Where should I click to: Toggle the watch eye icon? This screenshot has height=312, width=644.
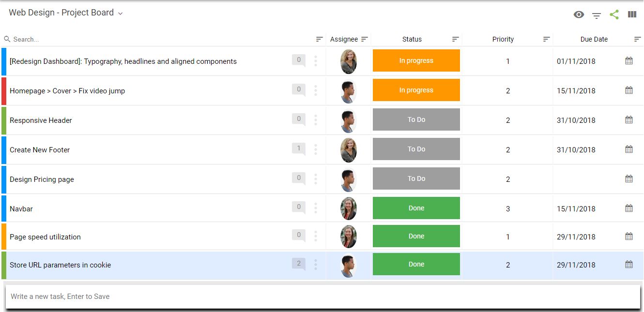tap(578, 15)
